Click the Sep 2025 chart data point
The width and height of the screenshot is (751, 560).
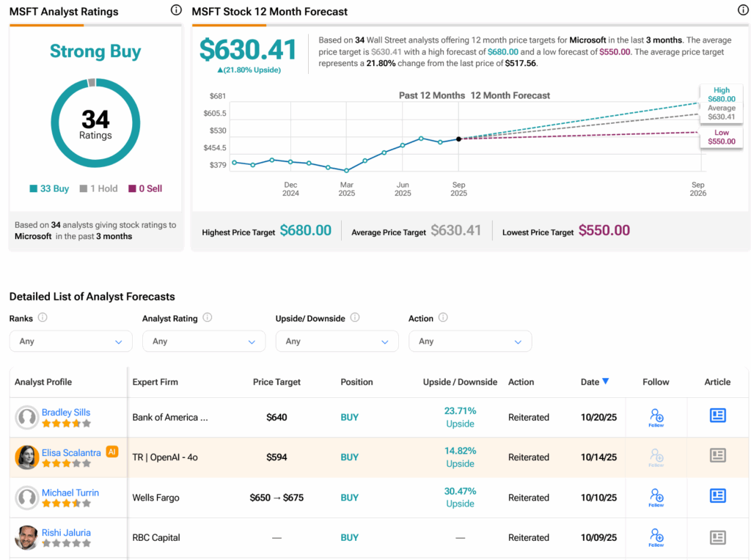[x=458, y=139]
